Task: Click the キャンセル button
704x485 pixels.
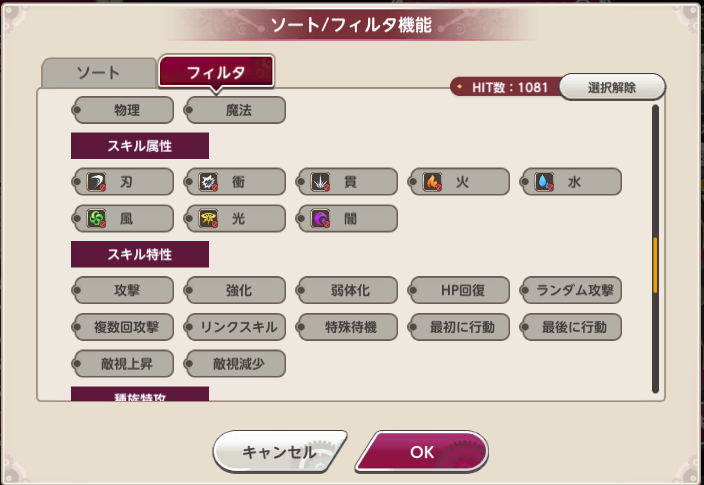Action: (279, 452)
